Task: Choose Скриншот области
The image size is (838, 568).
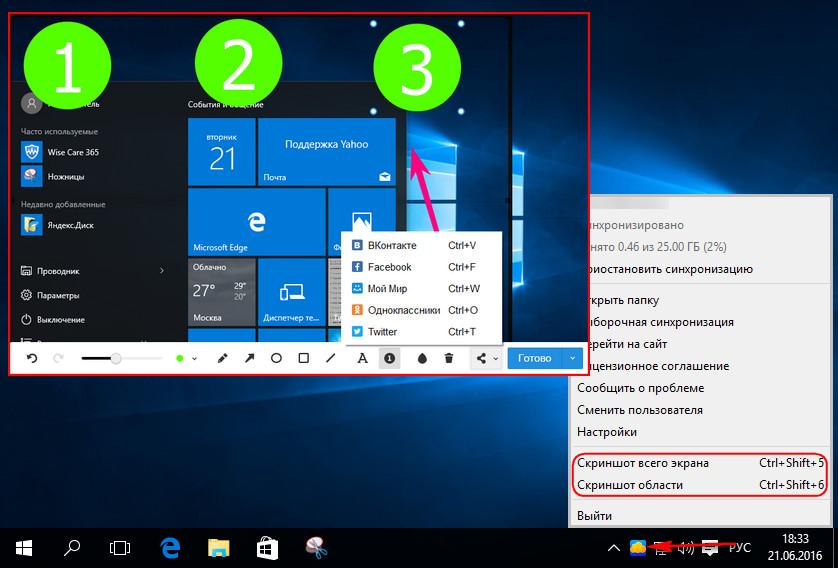Action: coord(700,485)
